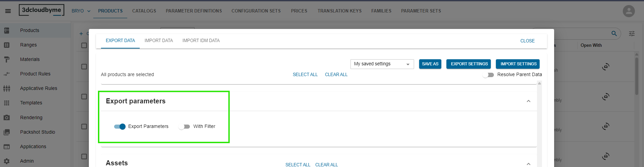Open the filter tuning sliders icon
This screenshot has height=167, width=644.
[632, 33]
